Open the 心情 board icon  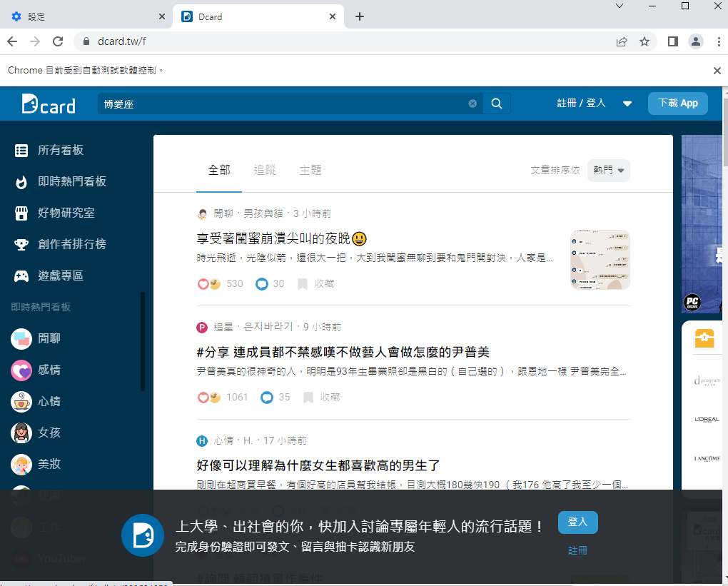[x=21, y=401]
